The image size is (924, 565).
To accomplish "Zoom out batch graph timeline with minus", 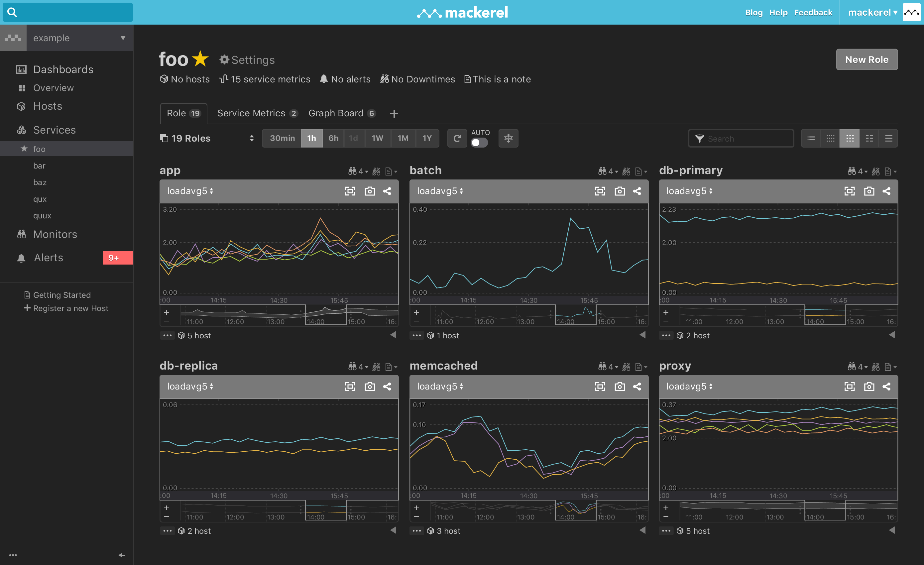I will coord(416,322).
